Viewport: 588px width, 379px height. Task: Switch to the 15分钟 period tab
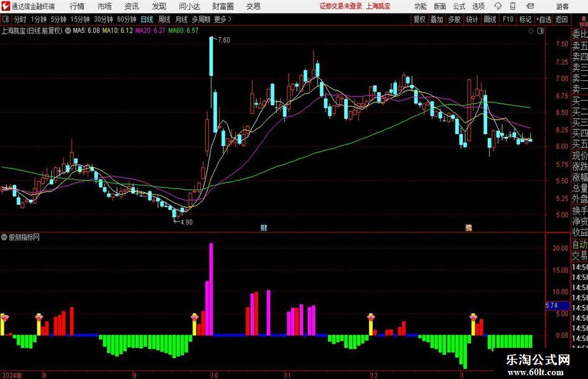(x=80, y=19)
